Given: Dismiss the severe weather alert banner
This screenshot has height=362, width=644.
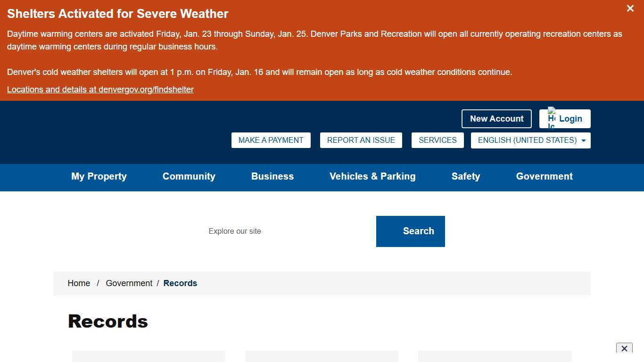Looking at the screenshot, I should point(630,8).
